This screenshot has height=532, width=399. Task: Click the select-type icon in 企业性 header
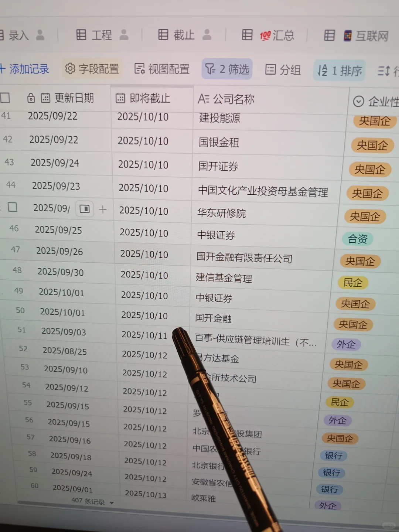point(358,101)
